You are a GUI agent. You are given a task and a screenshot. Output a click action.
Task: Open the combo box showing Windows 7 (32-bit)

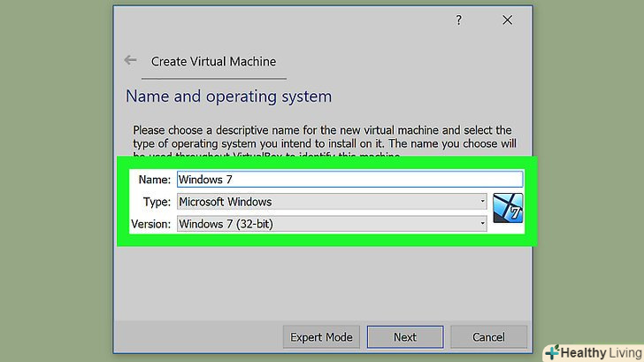[331, 224]
